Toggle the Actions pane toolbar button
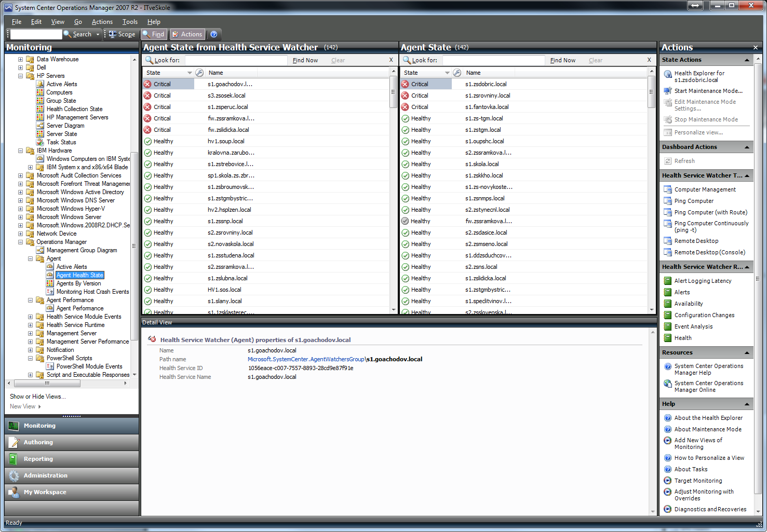767x532 pixels. click(x=187, y=34)
